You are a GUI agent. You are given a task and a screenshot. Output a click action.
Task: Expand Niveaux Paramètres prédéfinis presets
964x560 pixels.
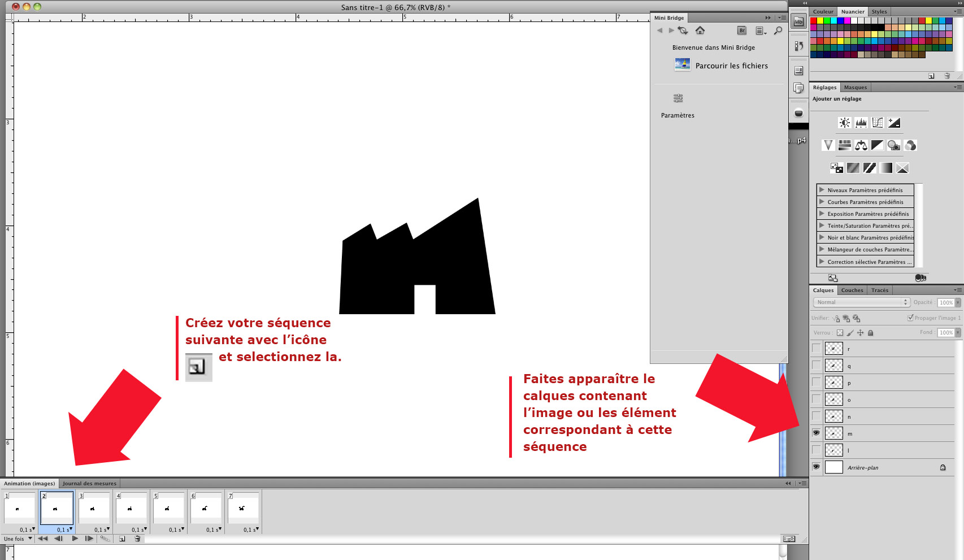[x=822, y=190]
